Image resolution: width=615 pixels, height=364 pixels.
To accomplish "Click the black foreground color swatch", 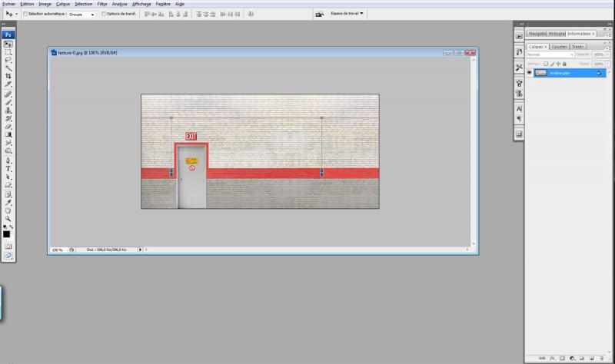I will (6, 233).
